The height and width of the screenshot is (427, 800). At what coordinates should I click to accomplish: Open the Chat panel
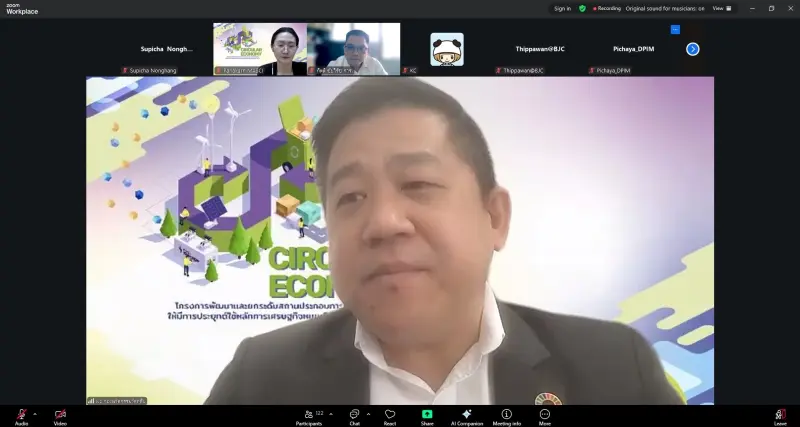click(x=355, y=416)
